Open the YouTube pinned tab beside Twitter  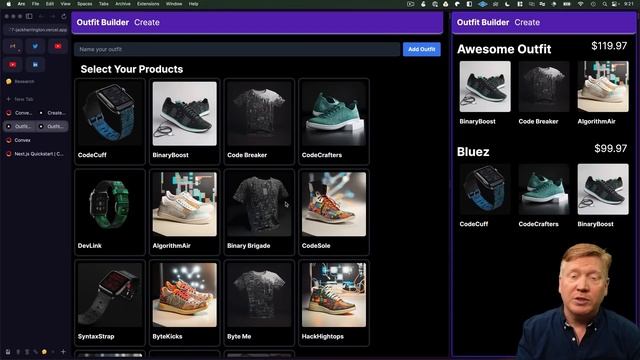click(x=58, y=46)
